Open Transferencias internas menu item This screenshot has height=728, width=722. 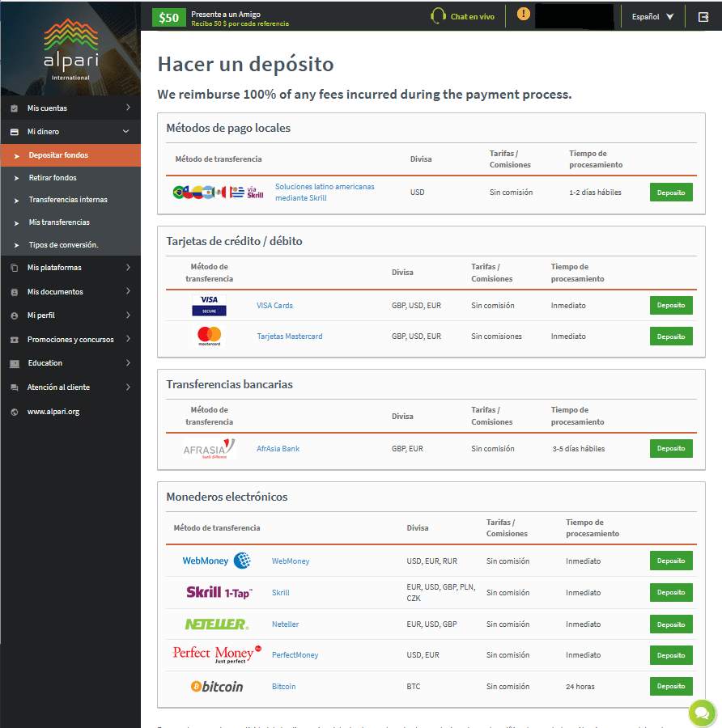68,200
